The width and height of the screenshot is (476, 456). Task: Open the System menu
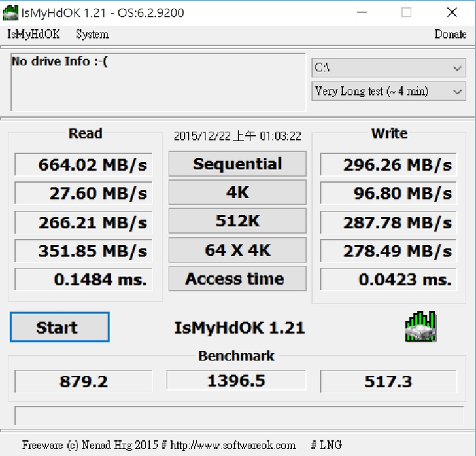coord(92,35)
